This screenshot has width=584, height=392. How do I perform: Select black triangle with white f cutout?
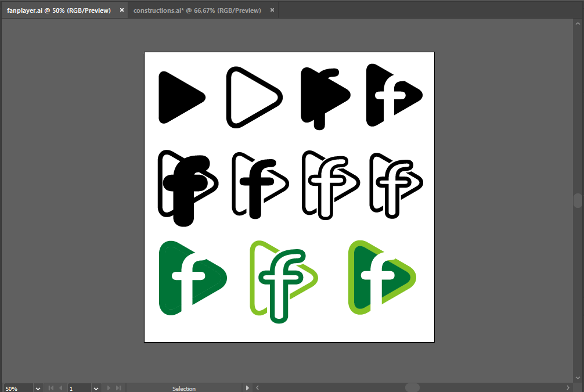pyautogui.click(x=394, y=95)
